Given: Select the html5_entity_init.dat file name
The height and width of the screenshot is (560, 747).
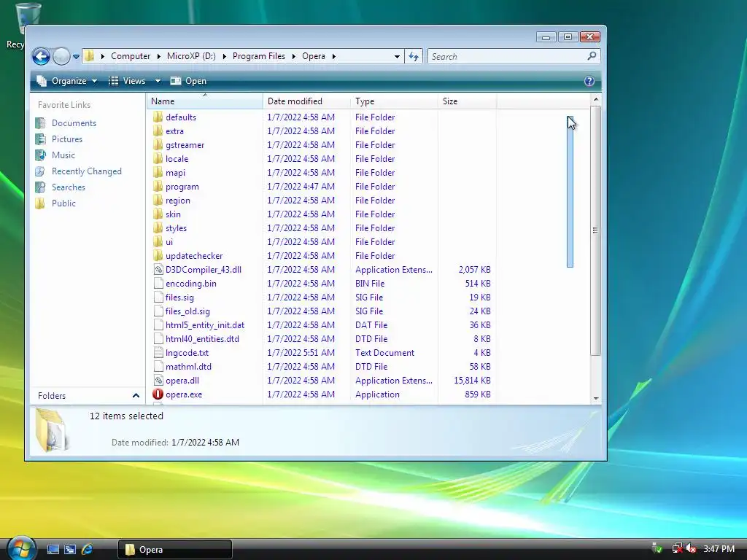Looking at the screenshot, I should (205, 325).
